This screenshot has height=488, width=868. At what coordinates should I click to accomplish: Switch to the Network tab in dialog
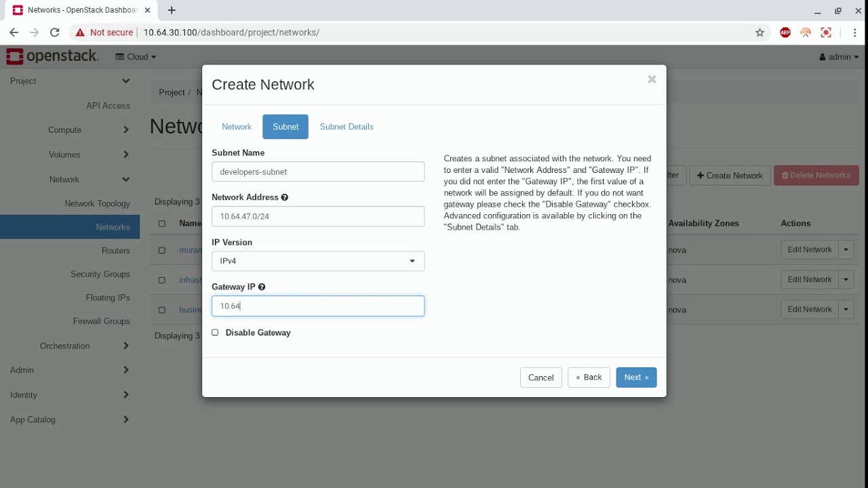(x=237, y=127)
